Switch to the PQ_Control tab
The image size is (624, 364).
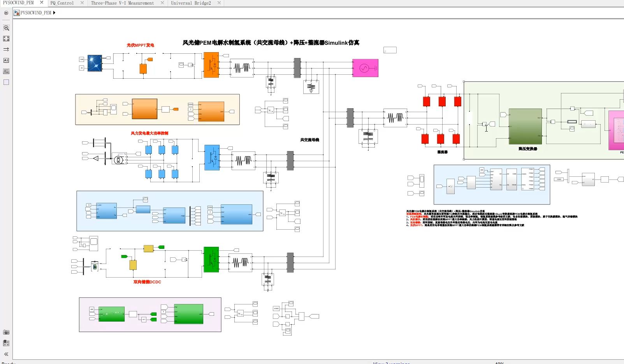(62, 3)
